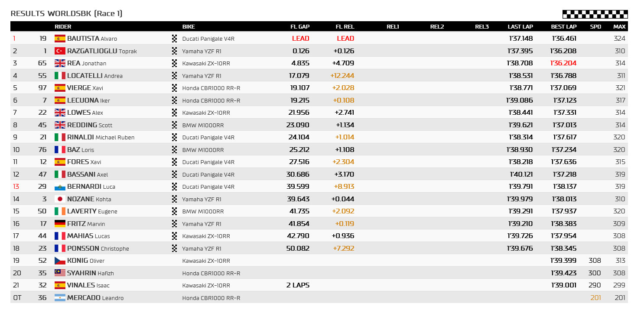Click the San Marino flag next to BERNARDI
Viewport: 644px width, 316px height.
click(x=60, y=187)
